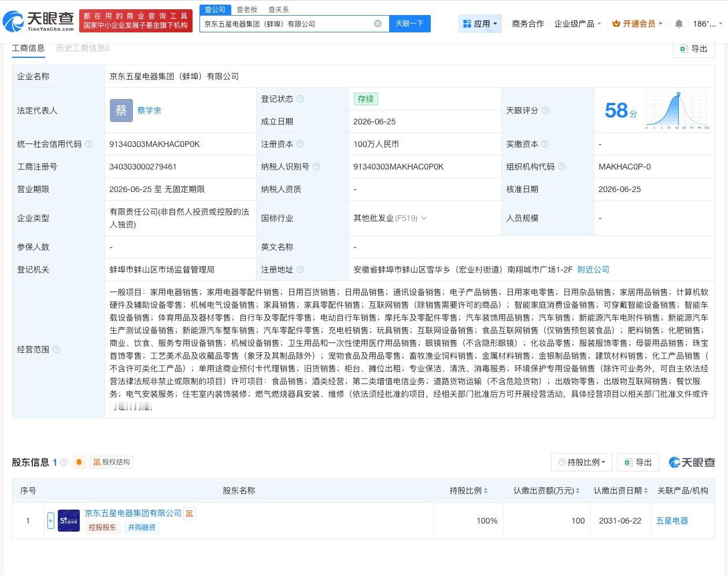Open the 五星电器 related product link
Image resolution: width=728 pixels, height=575 pixels.
point(672,521)
